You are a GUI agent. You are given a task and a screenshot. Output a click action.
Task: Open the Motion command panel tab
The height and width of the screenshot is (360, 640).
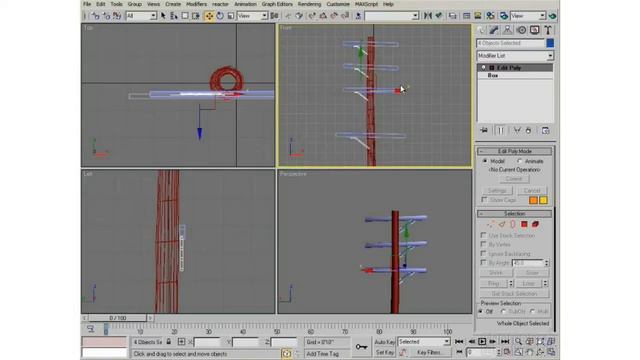pos(521,30)
